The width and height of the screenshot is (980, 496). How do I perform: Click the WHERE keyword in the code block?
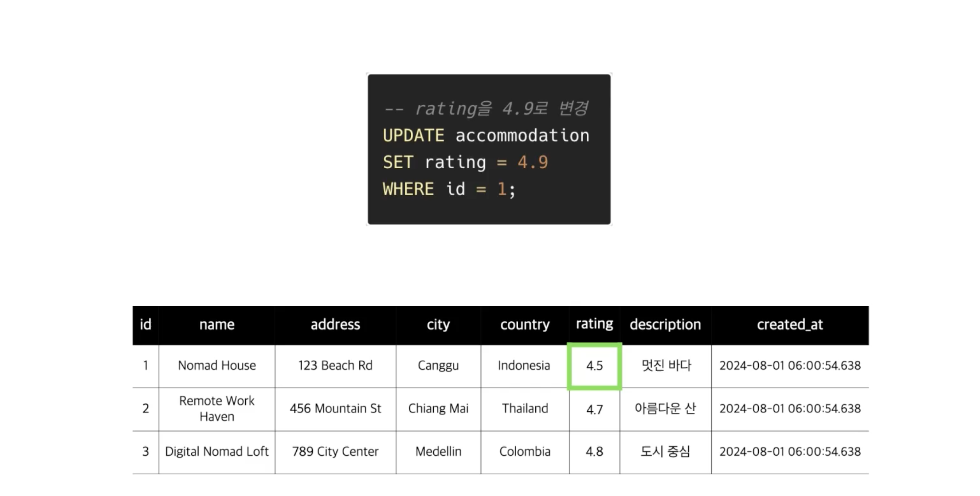[408, 189]
